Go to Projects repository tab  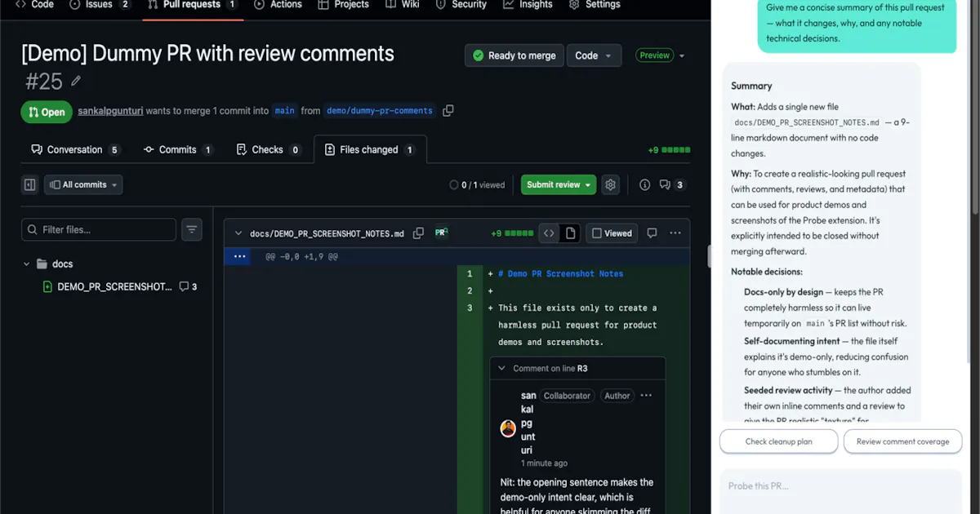344,5
